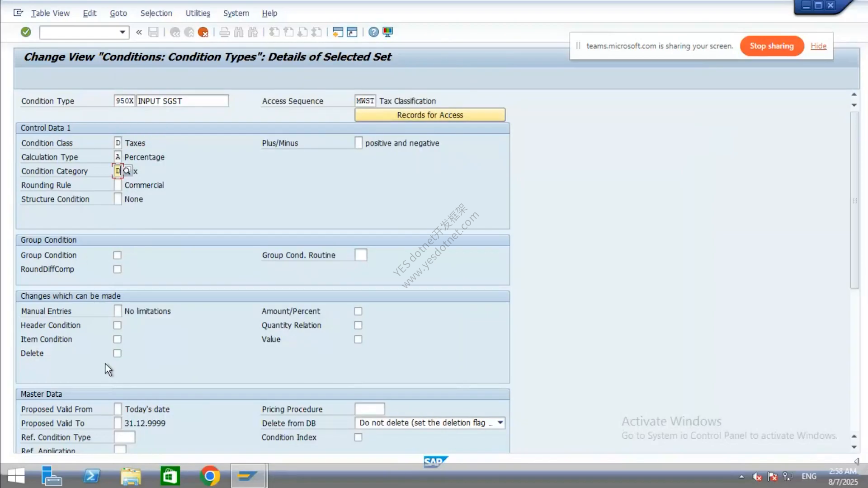Click Stop sharing button

(772, 46)
